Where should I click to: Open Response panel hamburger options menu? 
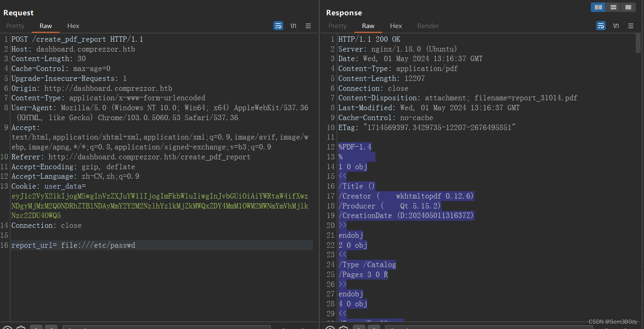631,26
